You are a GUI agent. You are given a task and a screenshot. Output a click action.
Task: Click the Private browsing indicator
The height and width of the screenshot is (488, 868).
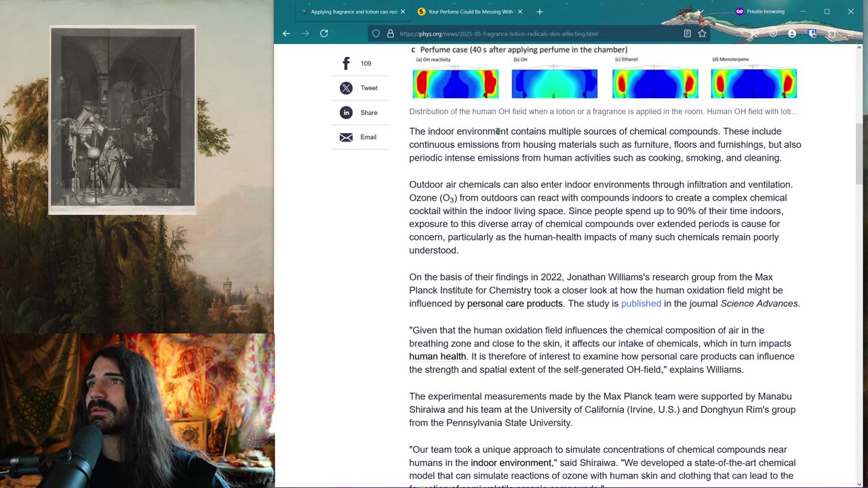[x=760, y=12]
